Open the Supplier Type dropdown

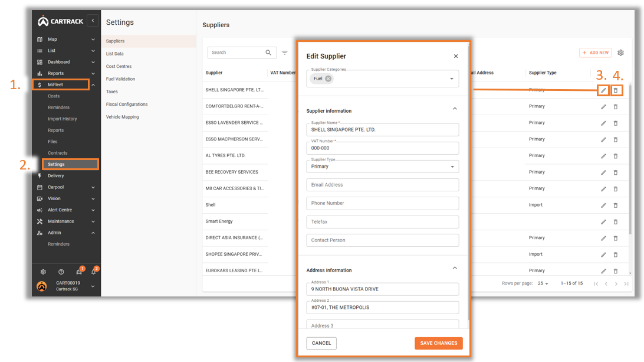[382, 167]
